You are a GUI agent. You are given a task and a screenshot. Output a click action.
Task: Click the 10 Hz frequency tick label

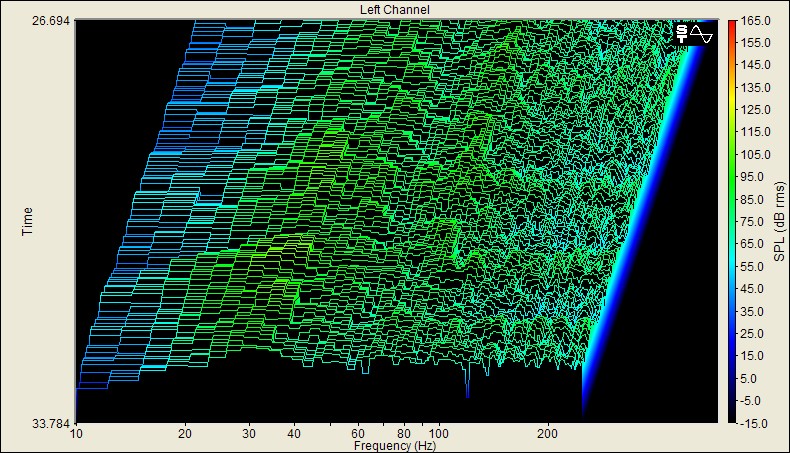[x=77, y=435]
